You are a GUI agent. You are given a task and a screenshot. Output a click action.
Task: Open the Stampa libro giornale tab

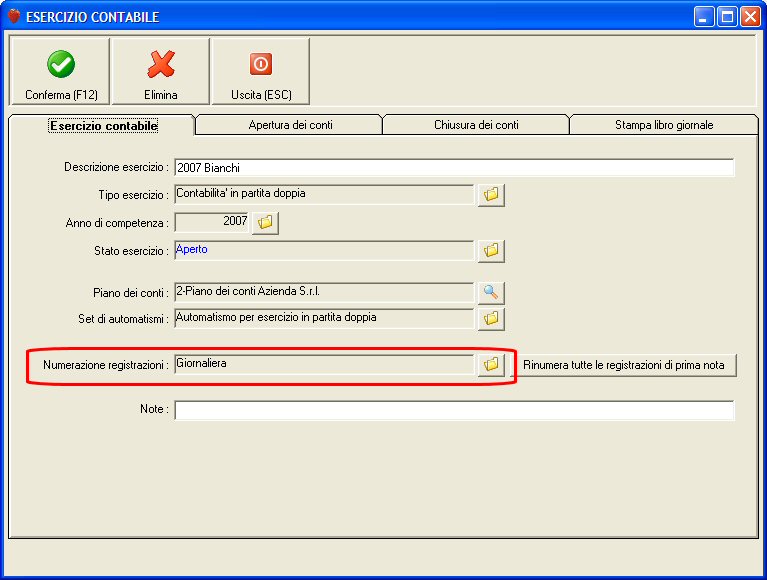point(664,125)
